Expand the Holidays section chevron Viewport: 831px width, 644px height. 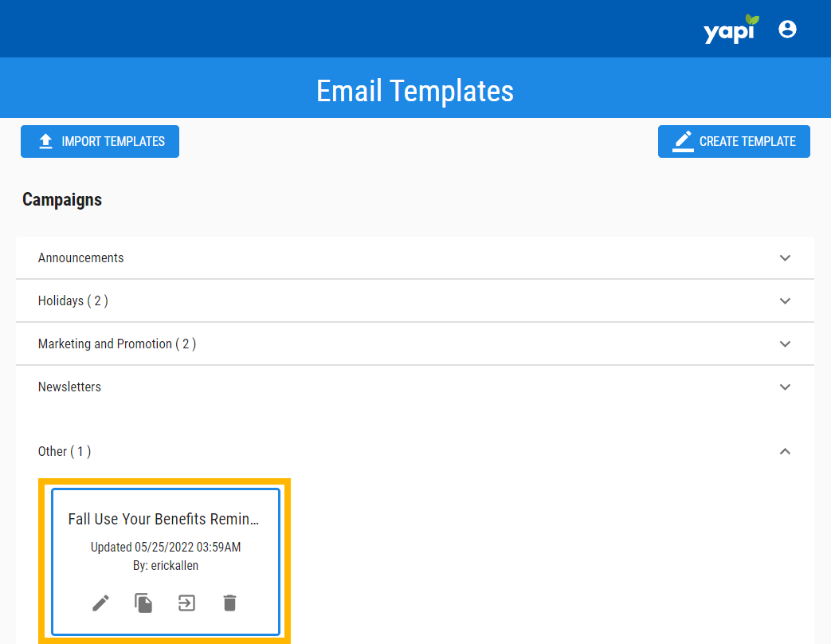[x=785, y=301]
